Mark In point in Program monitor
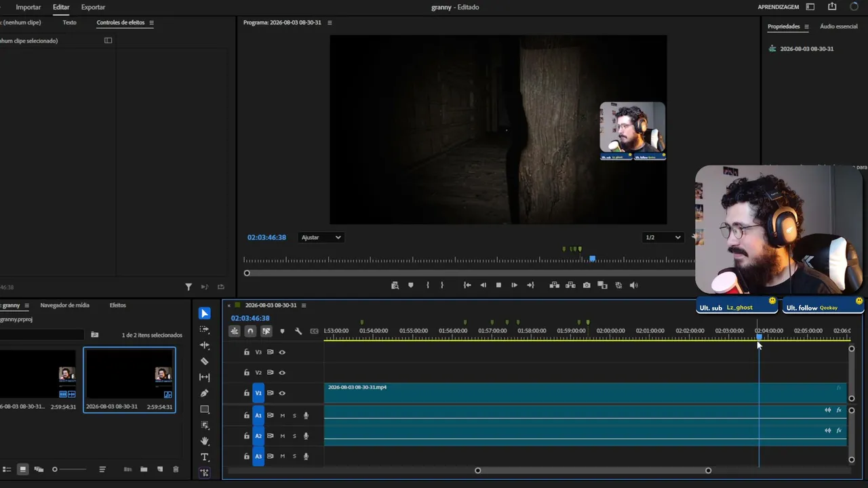 427,285
